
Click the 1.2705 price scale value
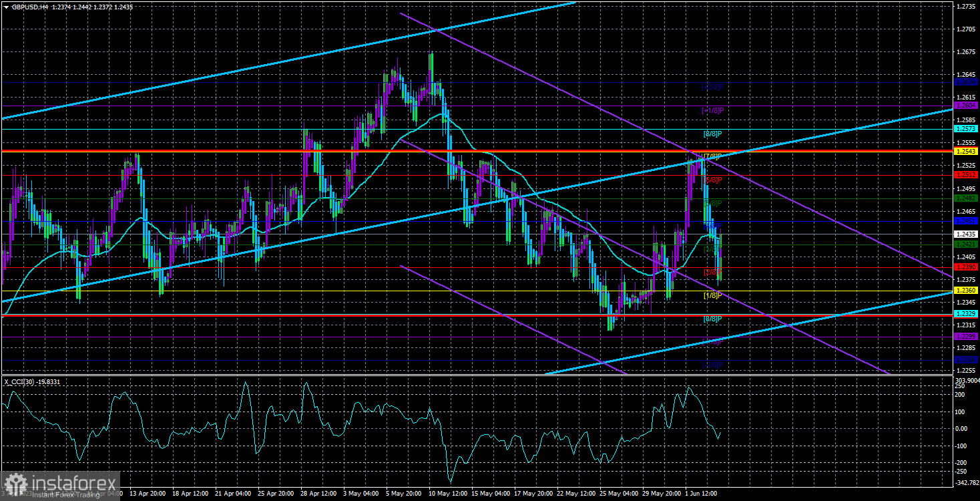(x=965, y=29)
